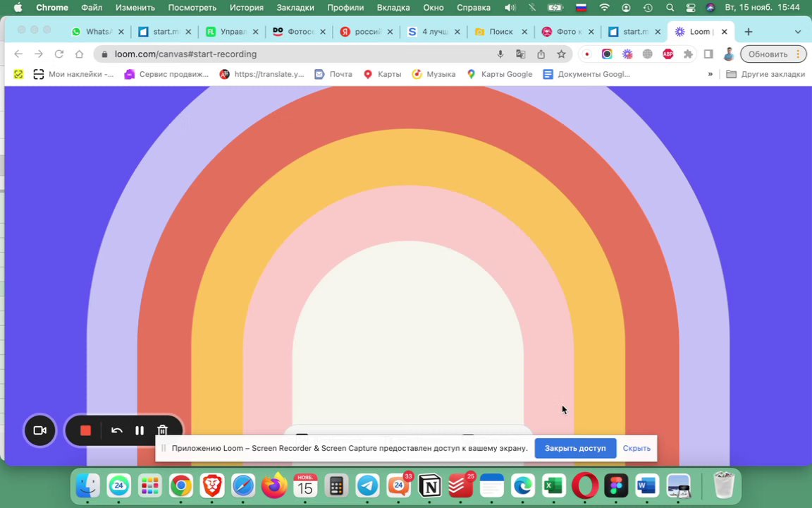
Task: Close the Loom tab
Action: 725,32
